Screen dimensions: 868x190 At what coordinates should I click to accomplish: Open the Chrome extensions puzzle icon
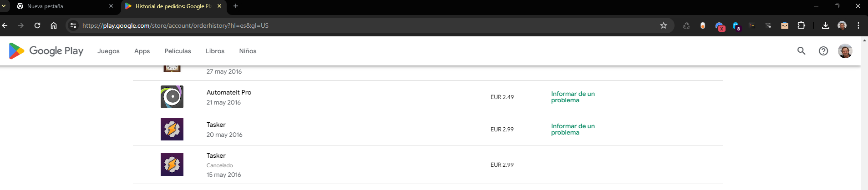point(801,25)
